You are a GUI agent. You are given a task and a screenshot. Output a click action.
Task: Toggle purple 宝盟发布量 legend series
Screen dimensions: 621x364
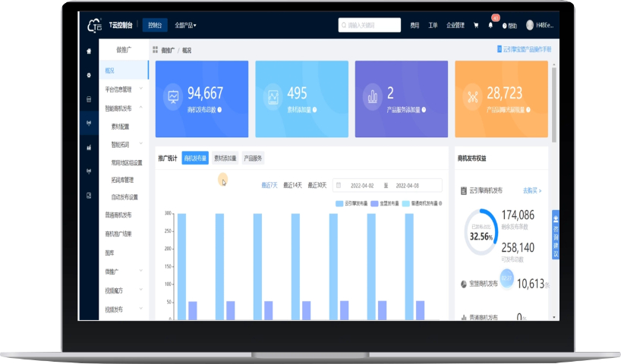click(385, 203)
